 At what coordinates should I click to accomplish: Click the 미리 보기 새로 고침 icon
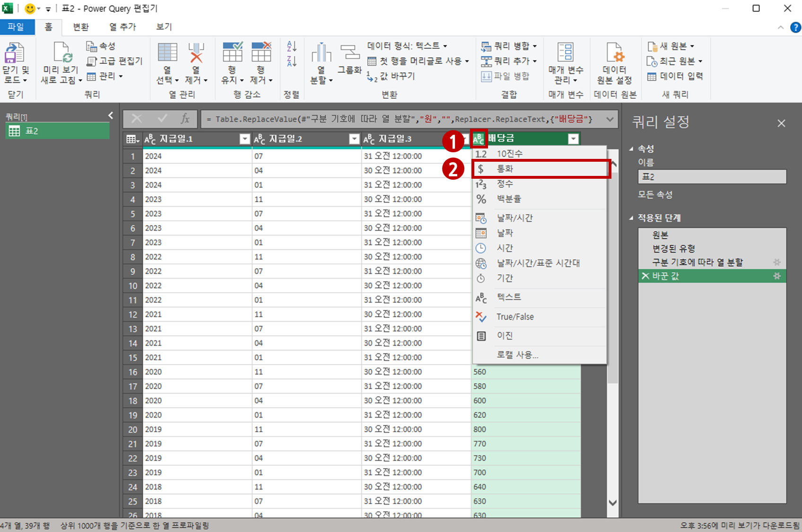(x=62, y=52)
